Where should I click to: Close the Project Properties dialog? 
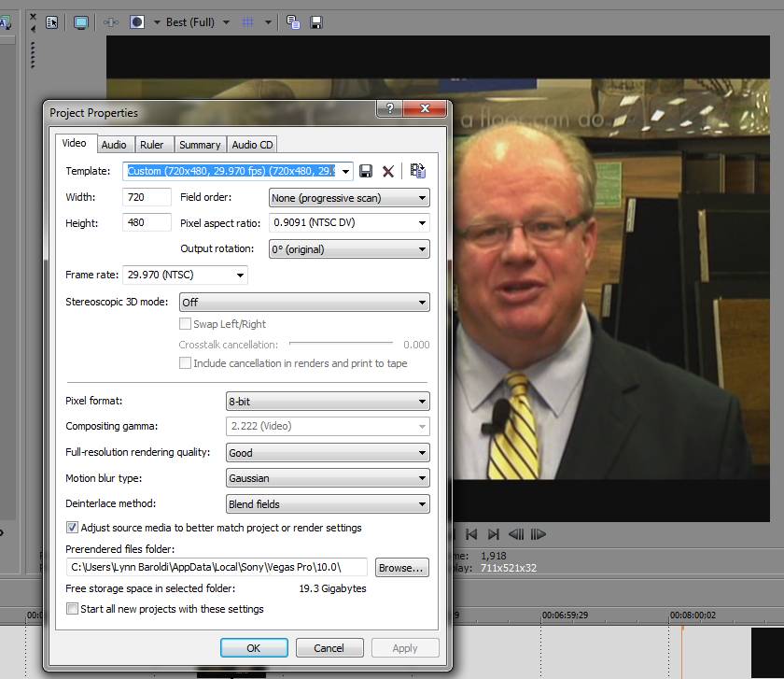[425, 108]
